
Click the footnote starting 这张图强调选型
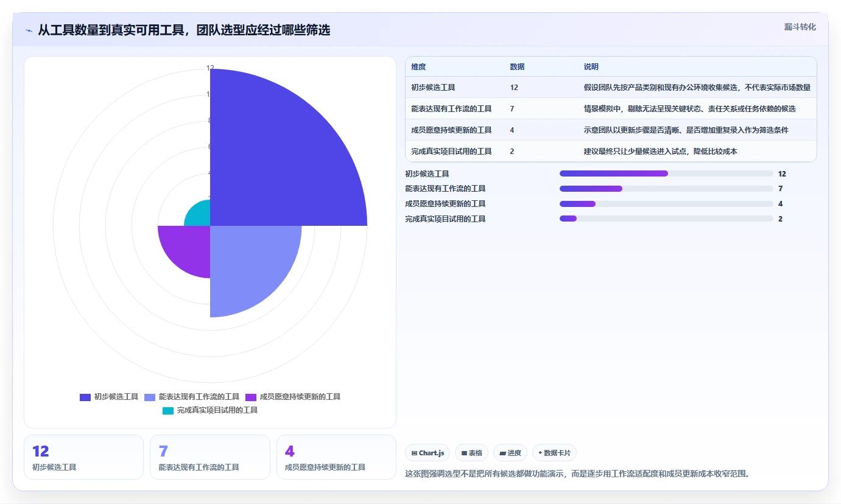click(577, 474)
